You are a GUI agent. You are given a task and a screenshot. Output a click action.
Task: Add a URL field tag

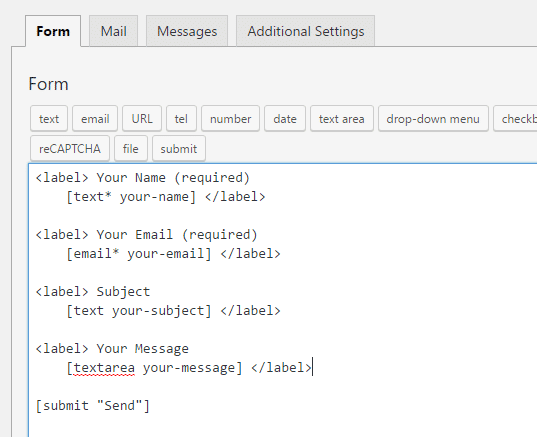(142, 119)
